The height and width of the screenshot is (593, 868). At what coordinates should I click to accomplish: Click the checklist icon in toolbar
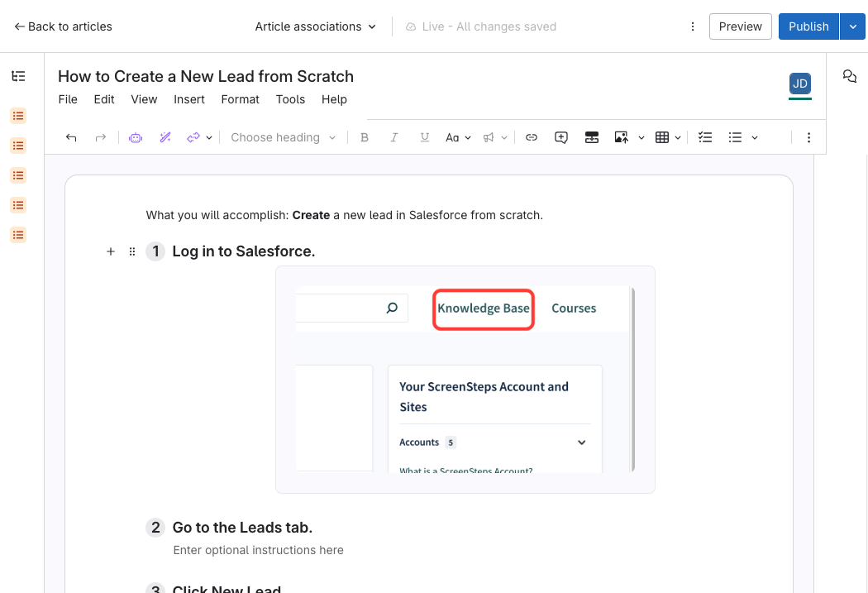coord(705,137)
